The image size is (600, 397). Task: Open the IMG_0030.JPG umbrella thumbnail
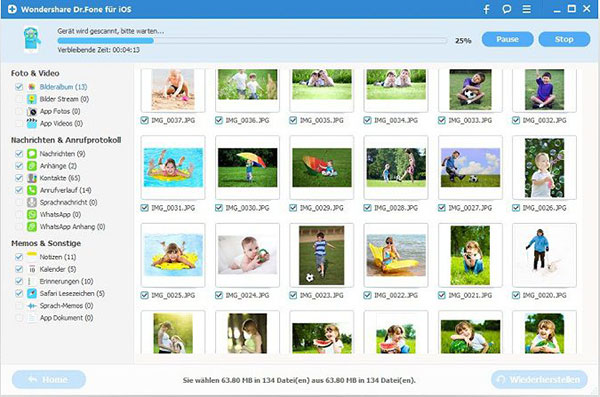coord(247,168)
